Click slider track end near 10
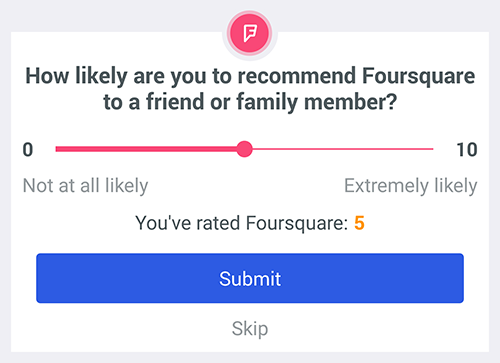500x363 pixels. click(x=431, y=149)
